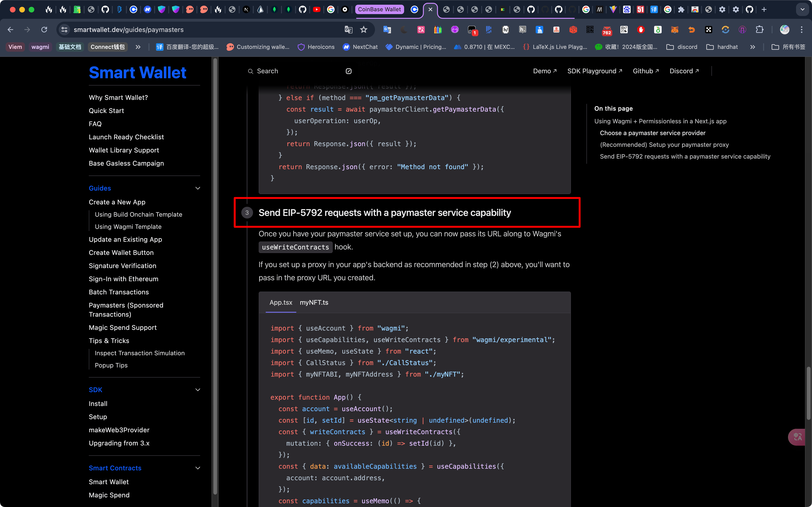Screen dimensions: 812x507
Task: Open Using Build Onchain Template guide
Action: 138,214
